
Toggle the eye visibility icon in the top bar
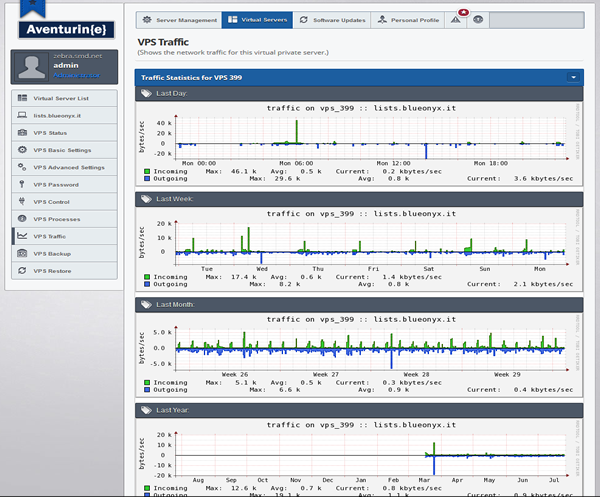(478, 20)
